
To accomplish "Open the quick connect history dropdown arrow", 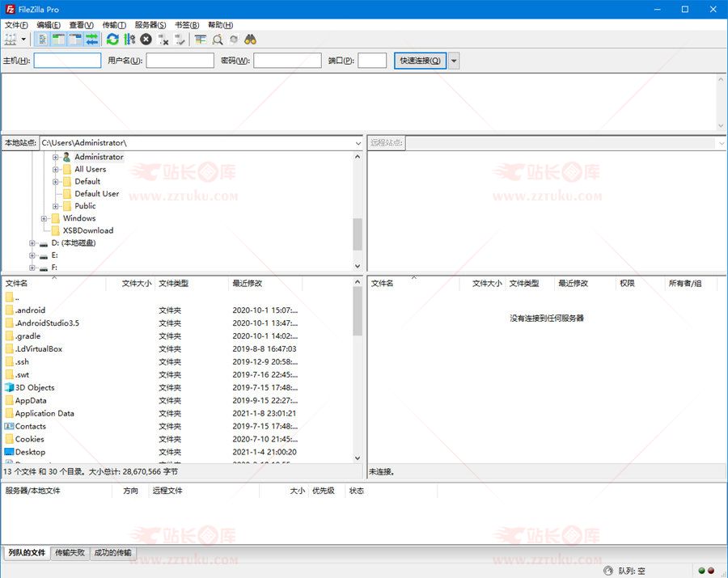I will tap(454, 61).
